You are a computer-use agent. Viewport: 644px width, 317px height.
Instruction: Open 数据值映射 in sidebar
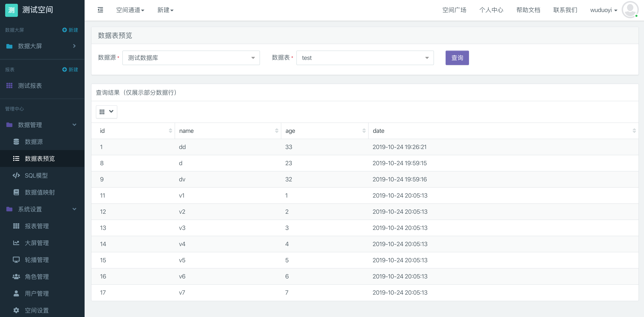pos(40,192)
